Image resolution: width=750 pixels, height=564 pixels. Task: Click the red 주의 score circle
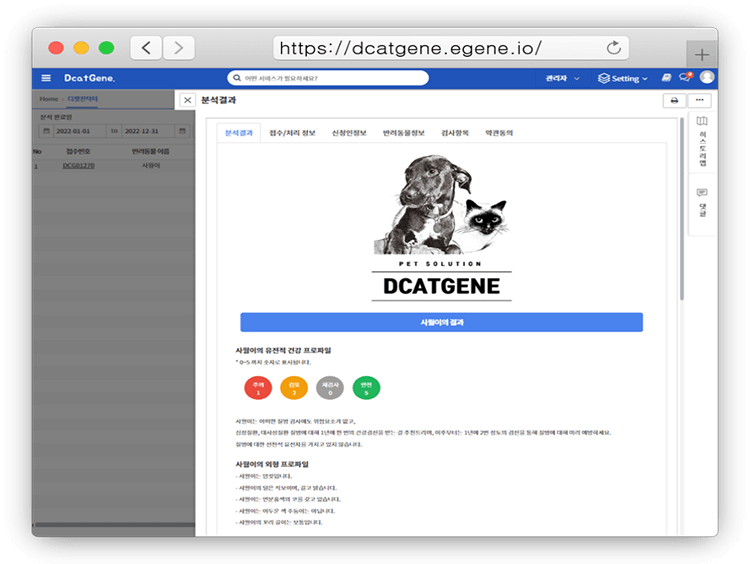(257, 388)
